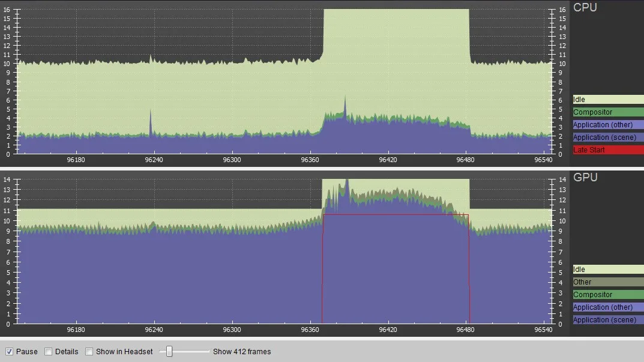The width and height of the screenshot is (644, 362).
Task: Select CPU Application (other) legend entry
Action: coord(608,124)
